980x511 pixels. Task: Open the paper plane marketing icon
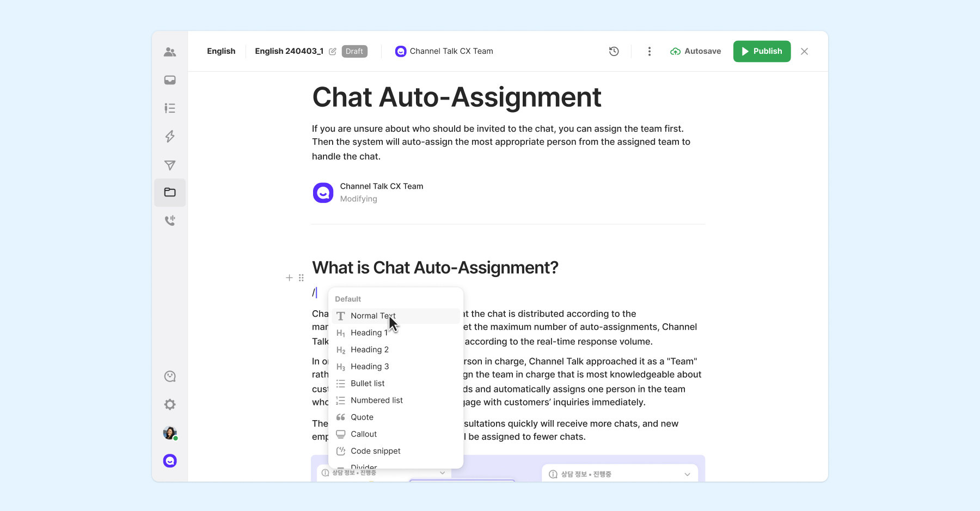170,165
